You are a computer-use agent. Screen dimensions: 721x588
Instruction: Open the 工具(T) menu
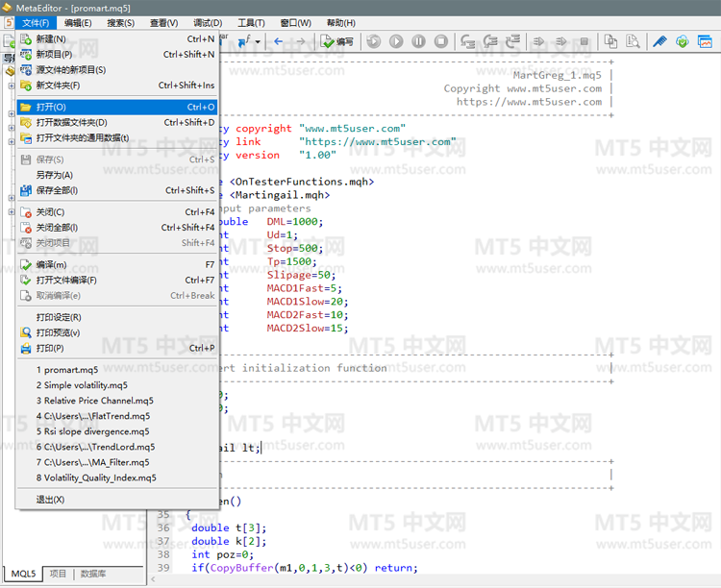tap(251, 22)
